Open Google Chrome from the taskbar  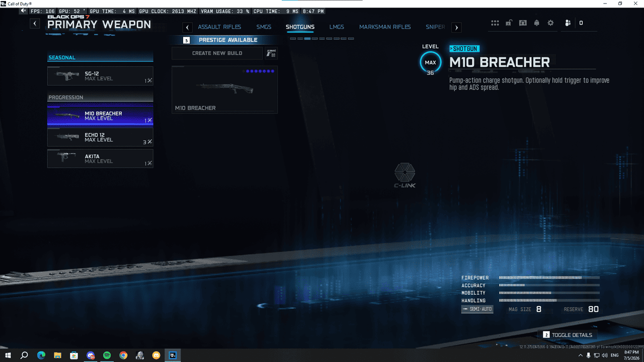point(123,355)
